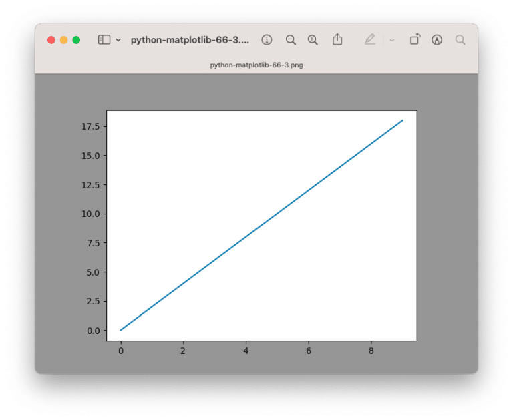Open the search field magnifier
Image resolution: width=513 pixels, height=420 pixels.
pyautogui.click(x=460, y=40)
